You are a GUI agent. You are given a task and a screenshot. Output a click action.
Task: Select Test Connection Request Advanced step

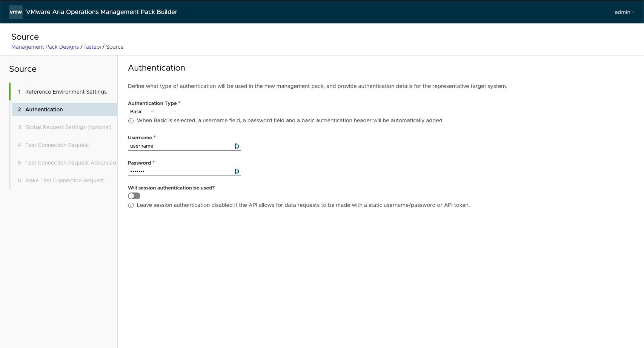tap(71, 163)
